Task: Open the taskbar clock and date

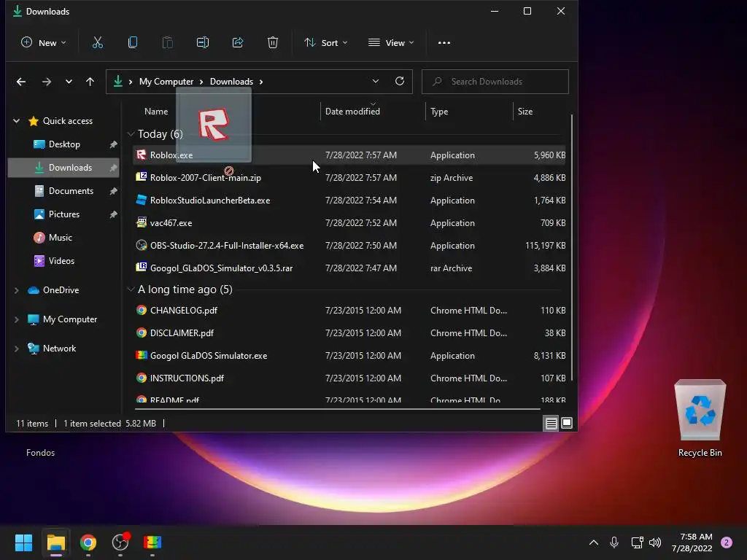Action: pos(692,542)
